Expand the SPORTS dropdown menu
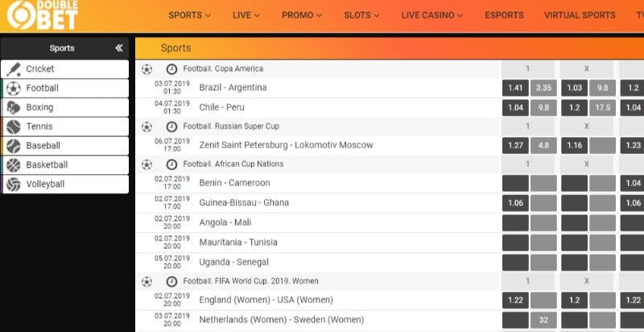Viewport: 644px width, 332px height. click(189, 15)
